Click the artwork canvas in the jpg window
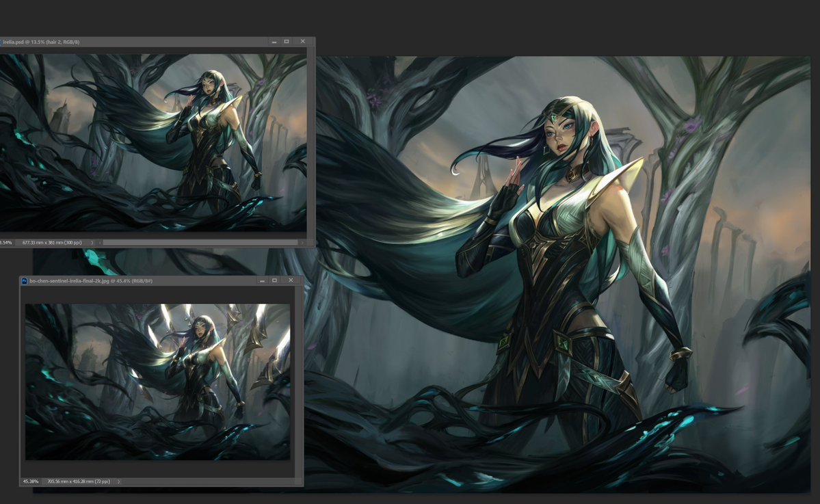The image size is (820, 504). [157, 382]
